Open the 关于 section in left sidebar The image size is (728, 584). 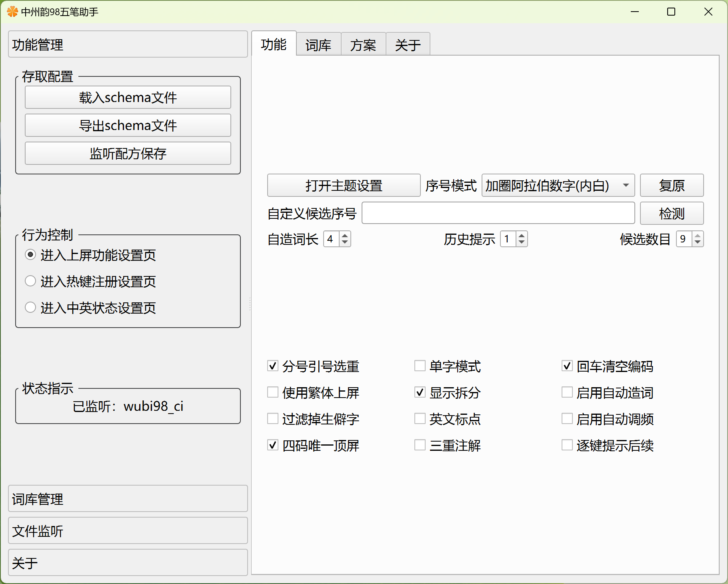point(128,563)
